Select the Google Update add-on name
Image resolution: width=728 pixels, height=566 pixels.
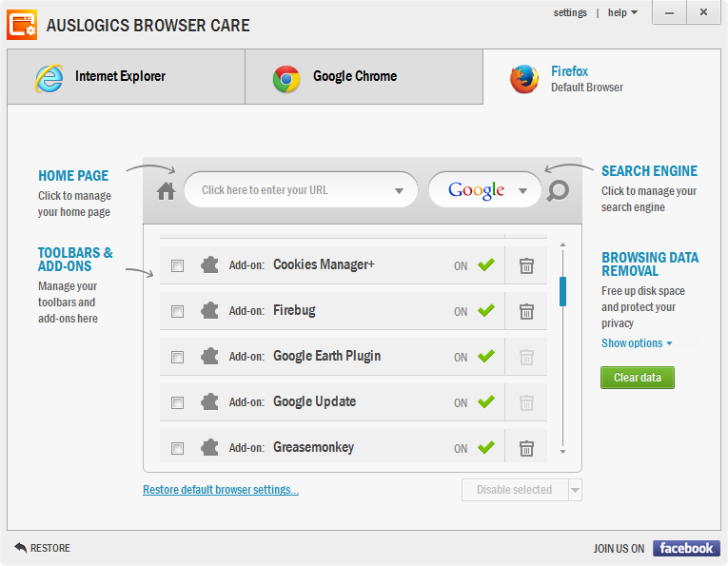click(314, 401)
